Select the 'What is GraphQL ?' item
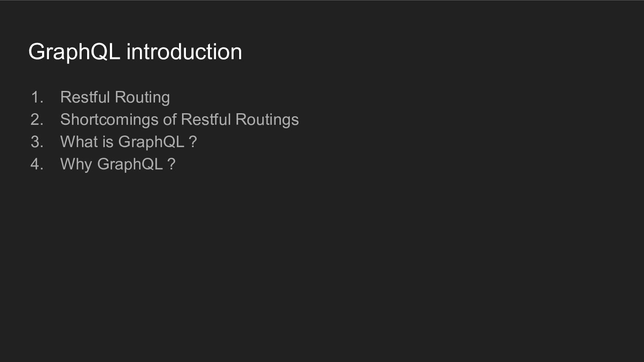This screenshot has width=644, height=362. [x=128, y=142]
